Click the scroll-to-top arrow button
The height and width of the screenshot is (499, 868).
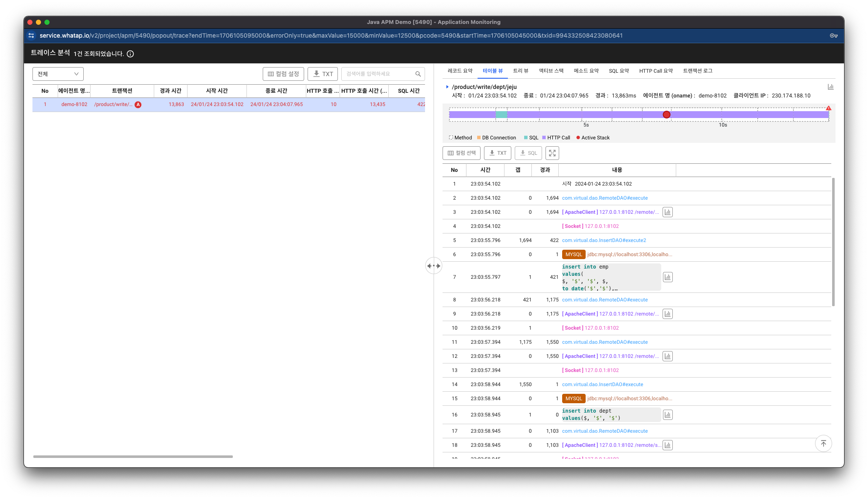pos(823,443)
